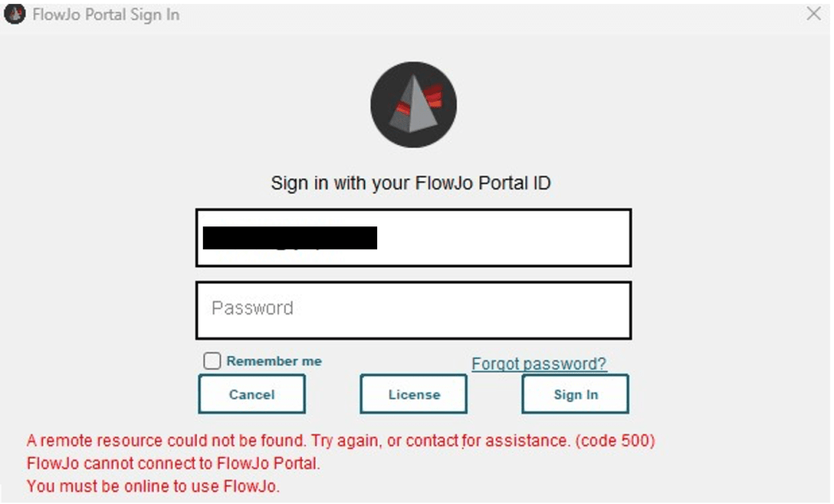Screen dimensions: 834x504
Task: Click the FlowJo cannot connect to Portal message
Action: [x=173, y=464]
